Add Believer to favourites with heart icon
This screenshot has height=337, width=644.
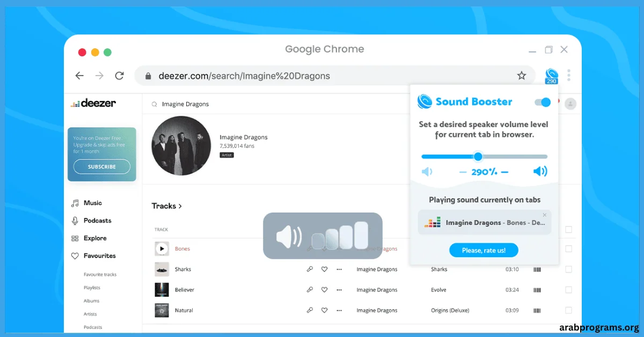pos(324,290)
